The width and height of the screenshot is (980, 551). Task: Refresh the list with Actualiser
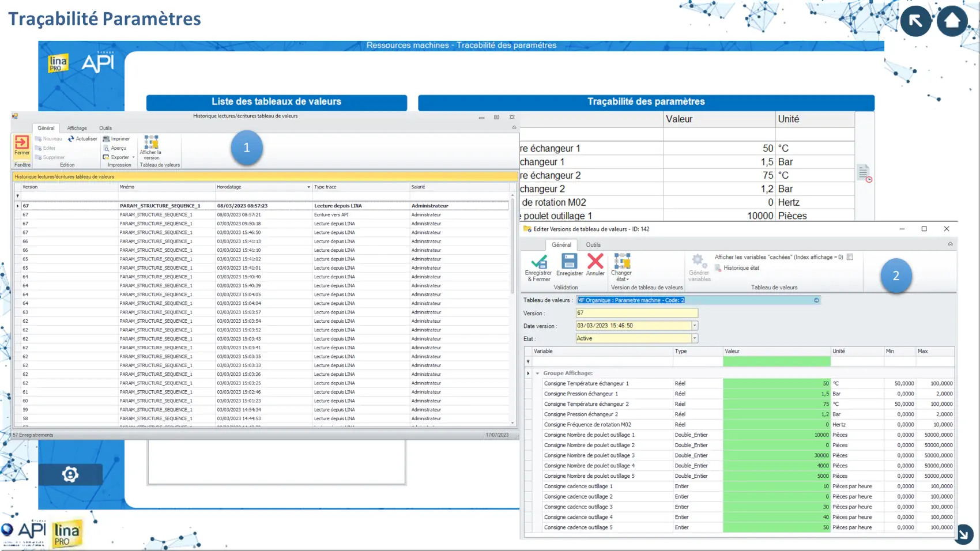tap(82, 139)
